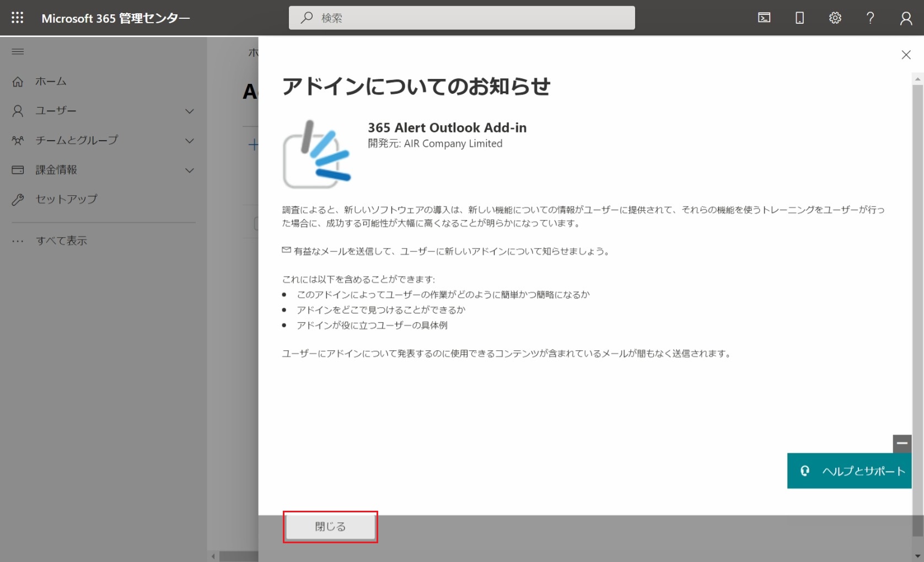The height and width of the screenshot is (562, 924).
Task: Click the 閉じる button
Action: (330, 527)
